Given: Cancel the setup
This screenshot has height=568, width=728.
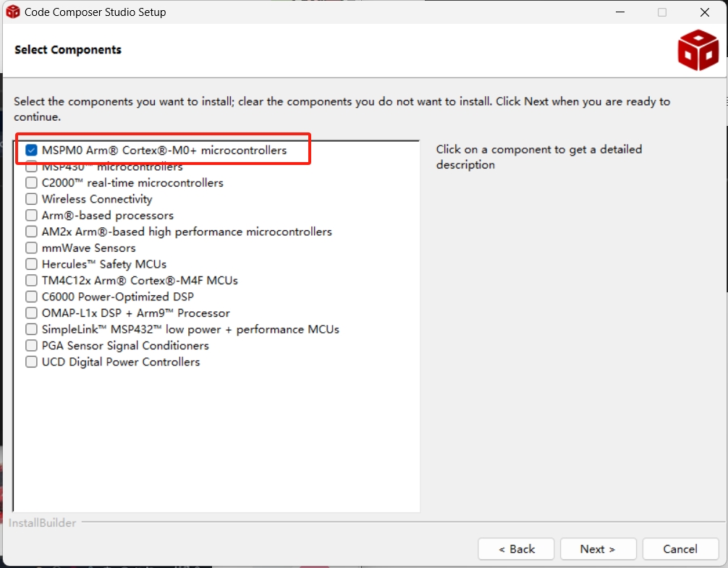Looking at the screenshot, I should tap(680, 549).
